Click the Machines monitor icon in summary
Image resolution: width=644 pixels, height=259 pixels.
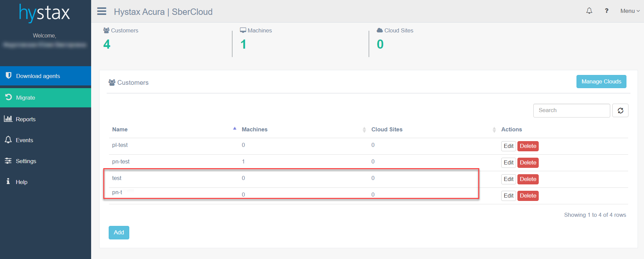[x=243, y=30]
